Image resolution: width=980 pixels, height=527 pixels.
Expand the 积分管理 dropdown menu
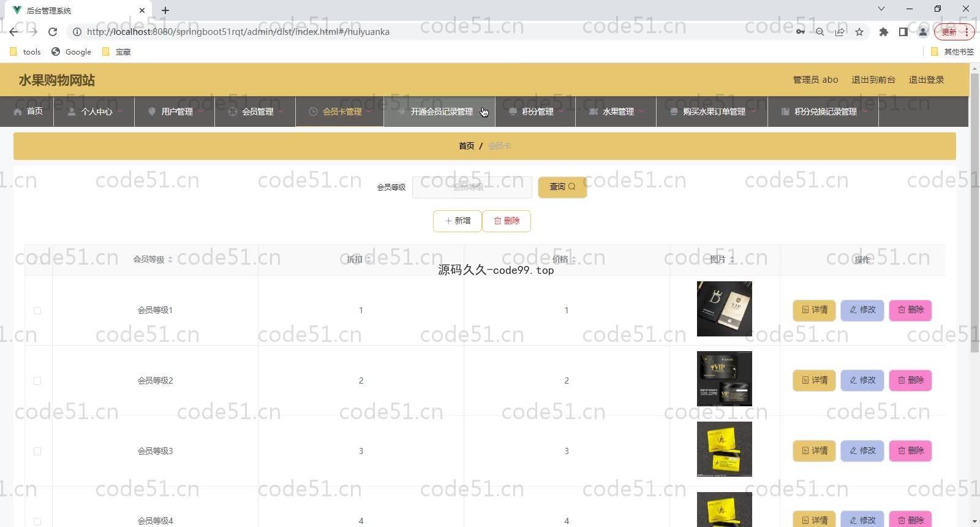(x=561, y=112)
